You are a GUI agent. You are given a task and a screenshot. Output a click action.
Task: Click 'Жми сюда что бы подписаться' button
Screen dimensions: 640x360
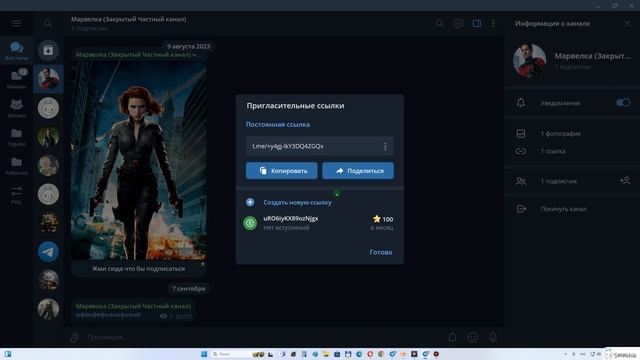[138, 269]
